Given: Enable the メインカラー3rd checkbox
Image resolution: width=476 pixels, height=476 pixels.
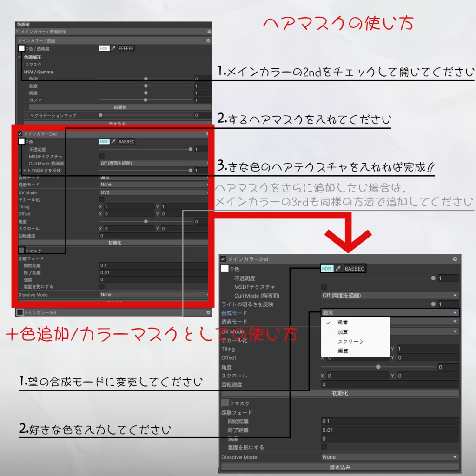Looking at the screenshot, I should [20, 312].
